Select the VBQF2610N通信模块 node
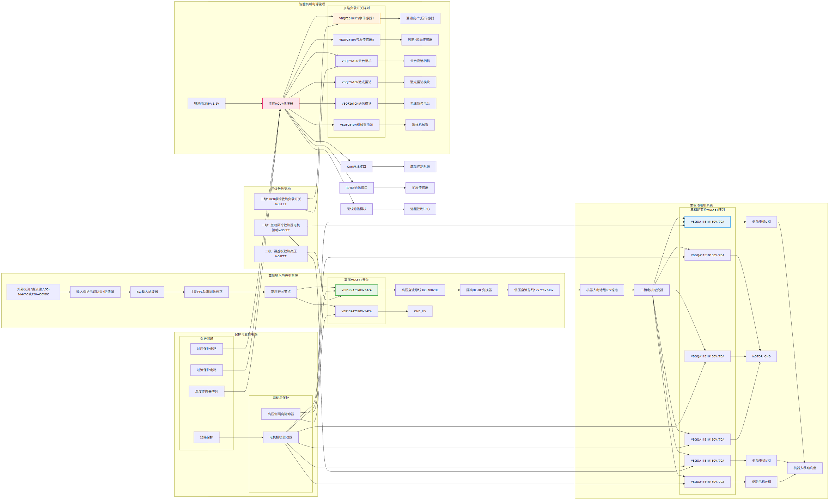Screen dimensions: 835x504 coord(356,104)
